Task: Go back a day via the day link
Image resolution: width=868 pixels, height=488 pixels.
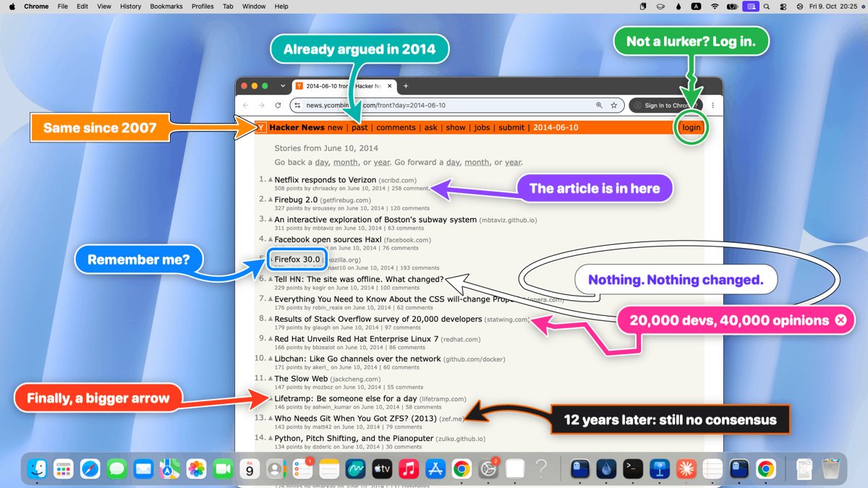Action: click(322, 163)
